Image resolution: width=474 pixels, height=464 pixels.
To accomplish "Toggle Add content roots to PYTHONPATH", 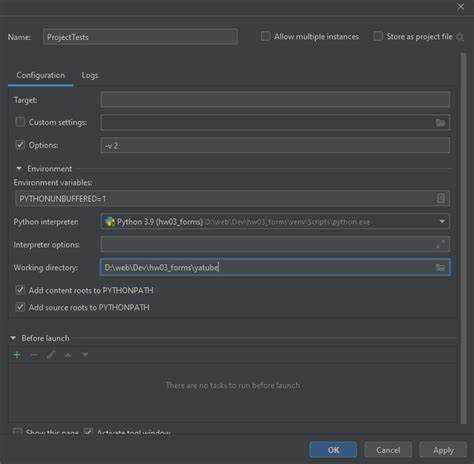I will tap(20, 290).
